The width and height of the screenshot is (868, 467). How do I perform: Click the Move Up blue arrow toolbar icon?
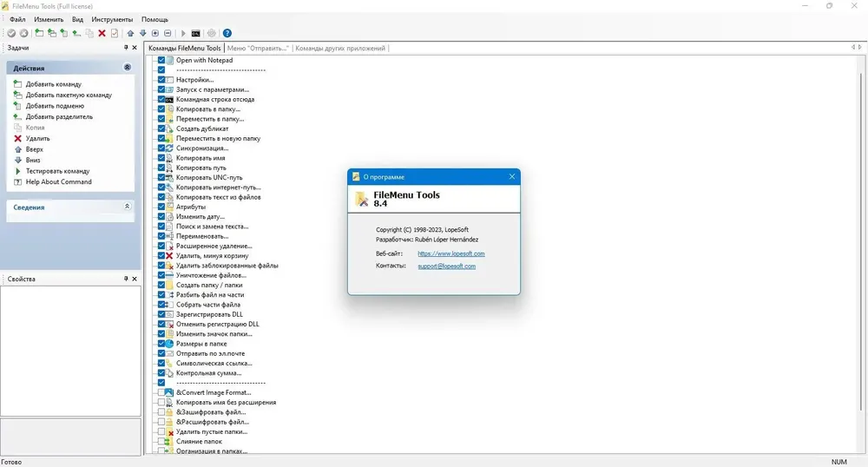pos(131,33)
